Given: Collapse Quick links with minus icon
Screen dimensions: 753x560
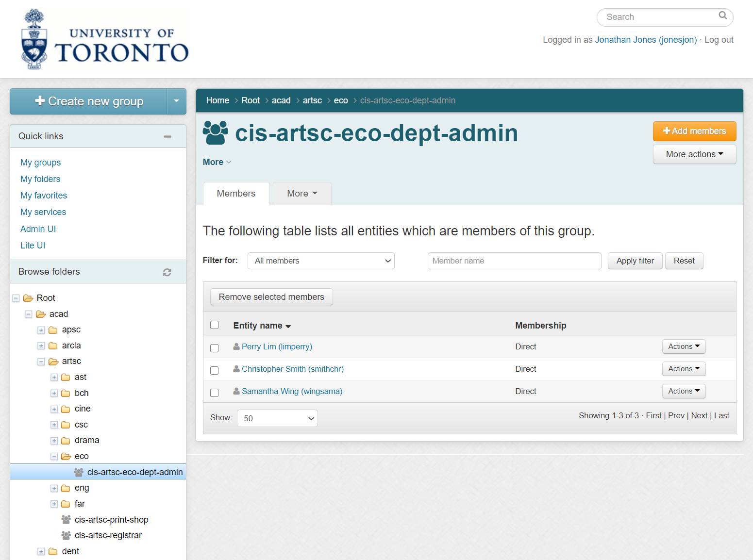Looking at the screenshot, I should point(167,137).
